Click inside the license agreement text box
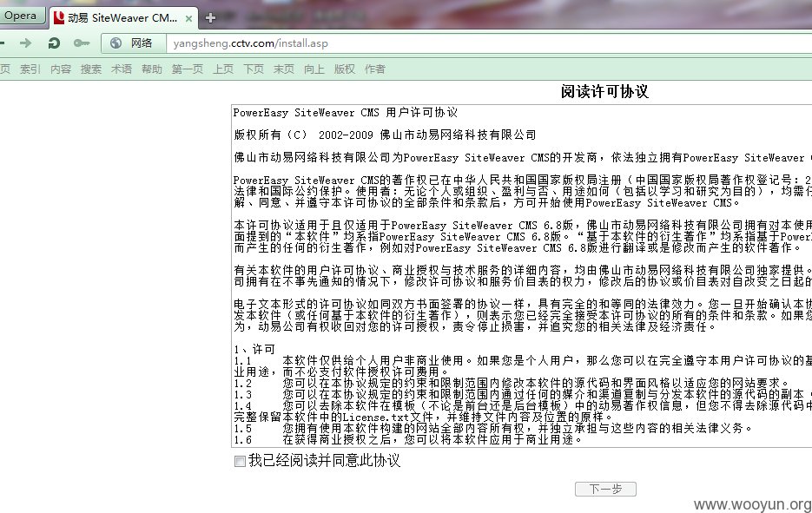 click(521, 276)
